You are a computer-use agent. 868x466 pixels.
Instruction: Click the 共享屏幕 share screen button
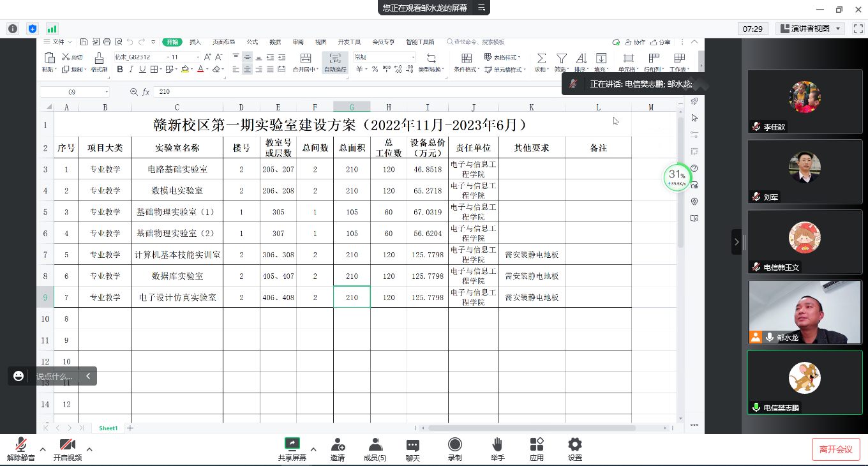pyautogui.click(x=292, y=449)
